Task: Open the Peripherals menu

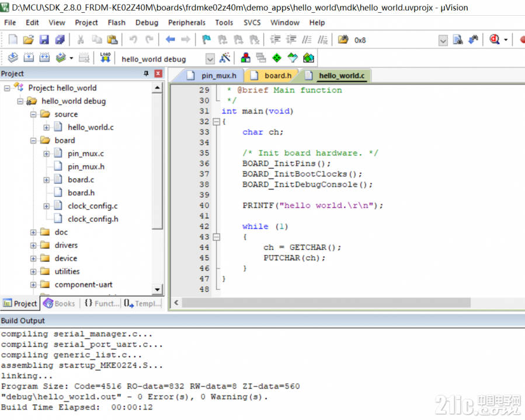Action: pyautogui.click(x=187, y=22)
